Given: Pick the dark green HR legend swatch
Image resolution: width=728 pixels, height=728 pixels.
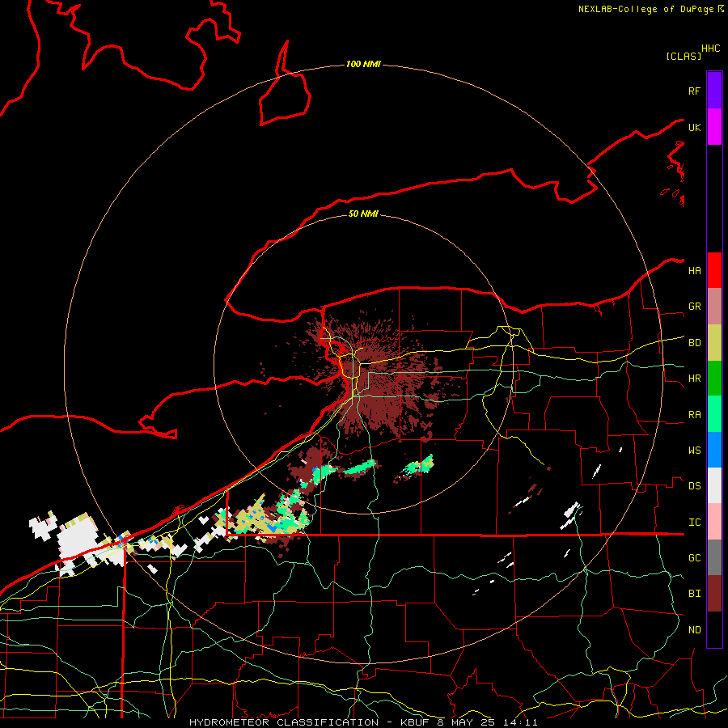Looking at the screenshot, I should point(714,379).
